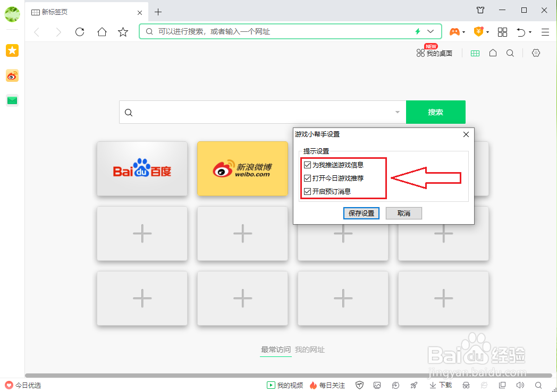Click the 保存设置 button
Image resolution: width=557 pixels, height=392 pixels.
click(x=361, y=213)
